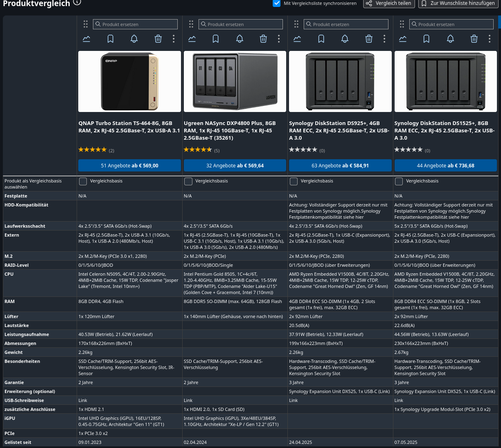The width and height of the screenshot is (501, 448).
Task: Open QNAP Turbo Station TS-464-8G title link
Action: [129, 127]
